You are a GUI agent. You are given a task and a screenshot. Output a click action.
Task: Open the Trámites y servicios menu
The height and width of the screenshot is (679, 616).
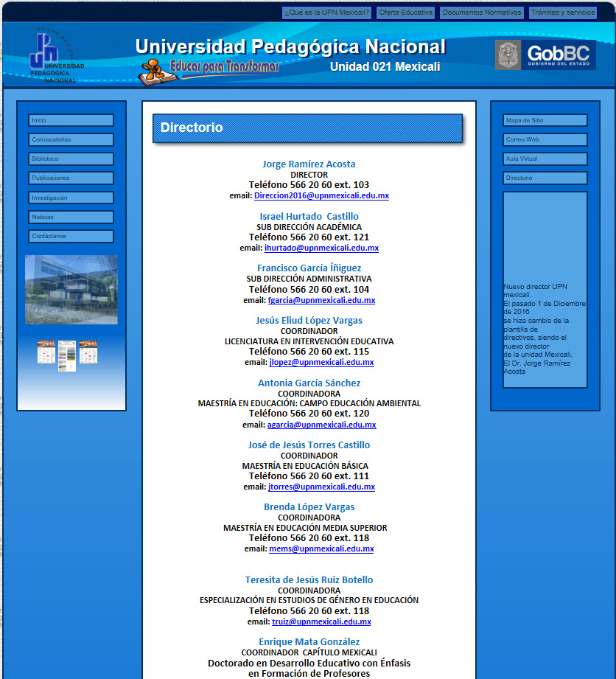(x=563, y=13)
